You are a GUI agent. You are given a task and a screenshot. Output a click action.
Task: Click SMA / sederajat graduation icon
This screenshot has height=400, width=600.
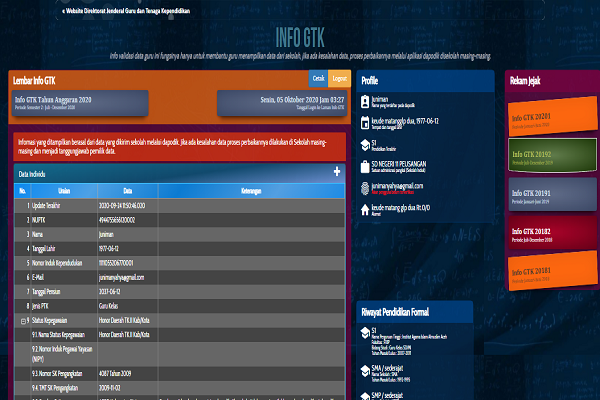(365, 371)
